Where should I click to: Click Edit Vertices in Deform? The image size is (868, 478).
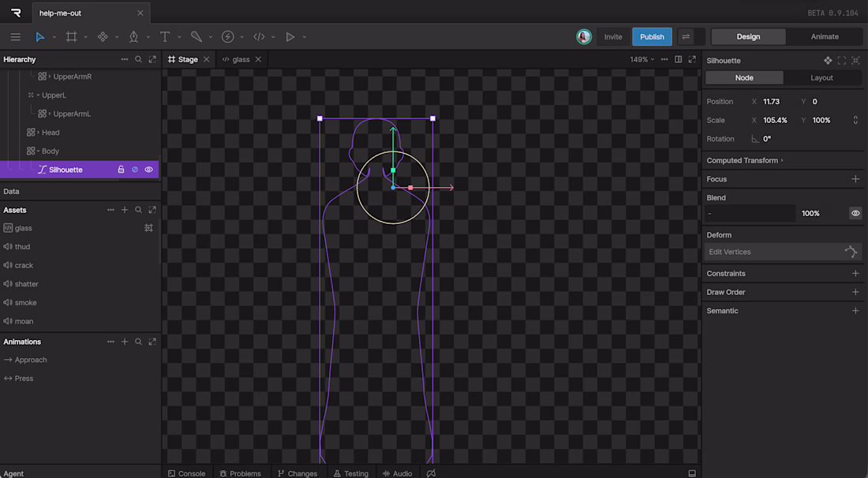(x=783, y=252)
